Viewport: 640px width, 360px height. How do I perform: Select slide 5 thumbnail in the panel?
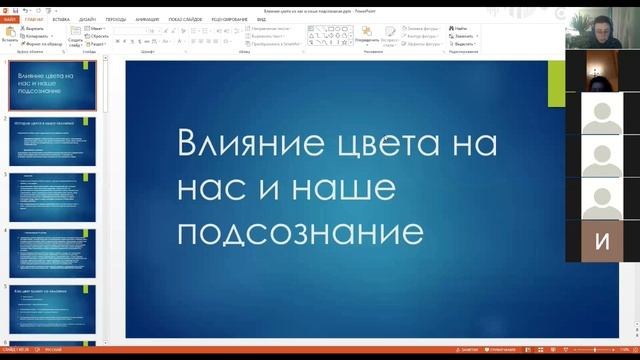pyautogui.click(x=52, y=309)
